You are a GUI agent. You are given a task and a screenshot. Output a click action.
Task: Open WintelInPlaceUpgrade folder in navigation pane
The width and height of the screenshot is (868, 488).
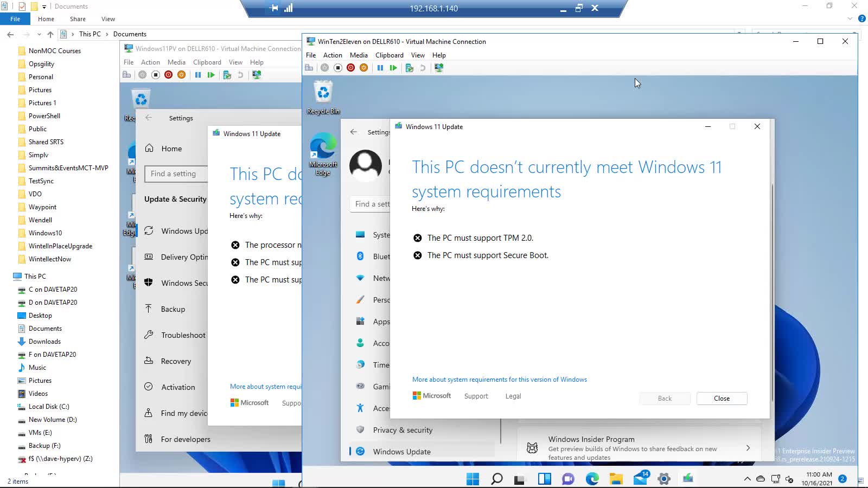pos(60,246)
